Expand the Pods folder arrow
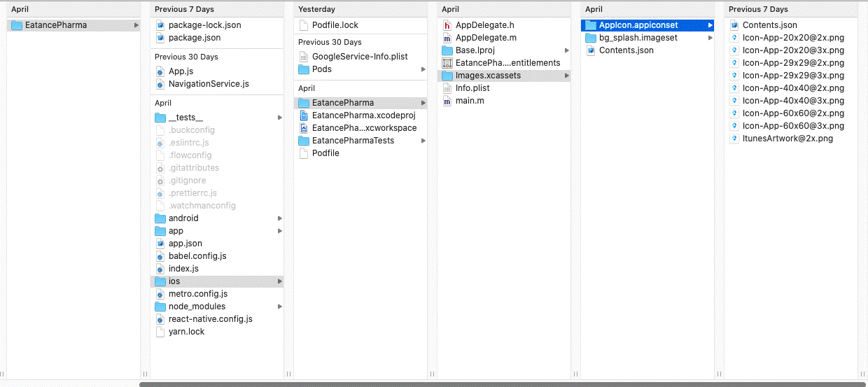Screen dimensions: 868x387 pos(423,69)
